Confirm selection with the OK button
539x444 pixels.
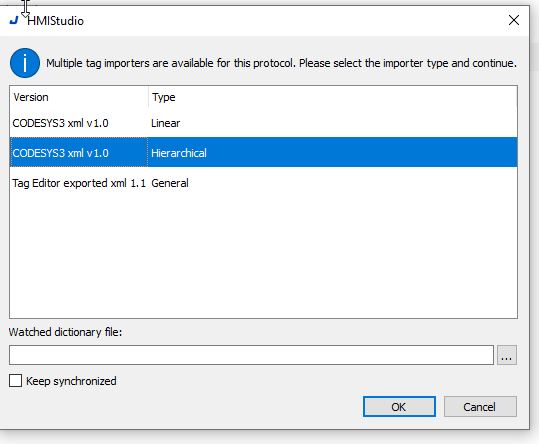click(x=399, y=407)
